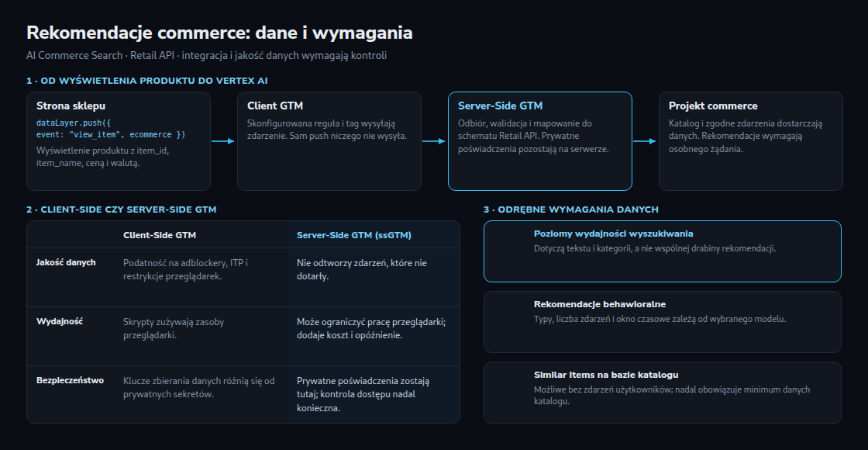868x450 pixels.
Task: Select the "Bezpieczeństwo" row label
Action: pos(70,380)
